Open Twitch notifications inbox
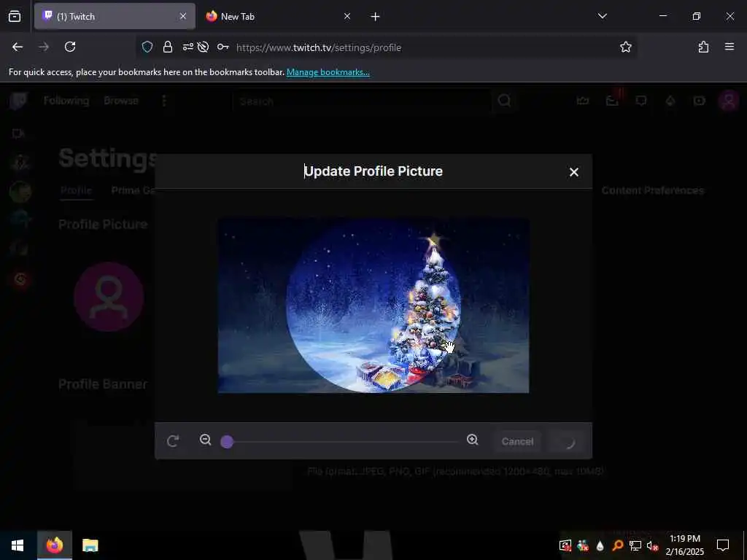Screen dimensions: 747x560 612,101
